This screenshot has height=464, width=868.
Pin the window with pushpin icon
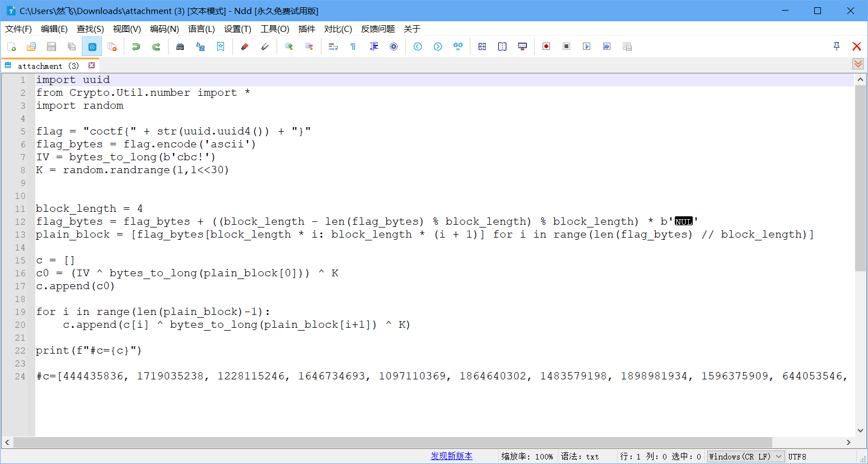837,47
